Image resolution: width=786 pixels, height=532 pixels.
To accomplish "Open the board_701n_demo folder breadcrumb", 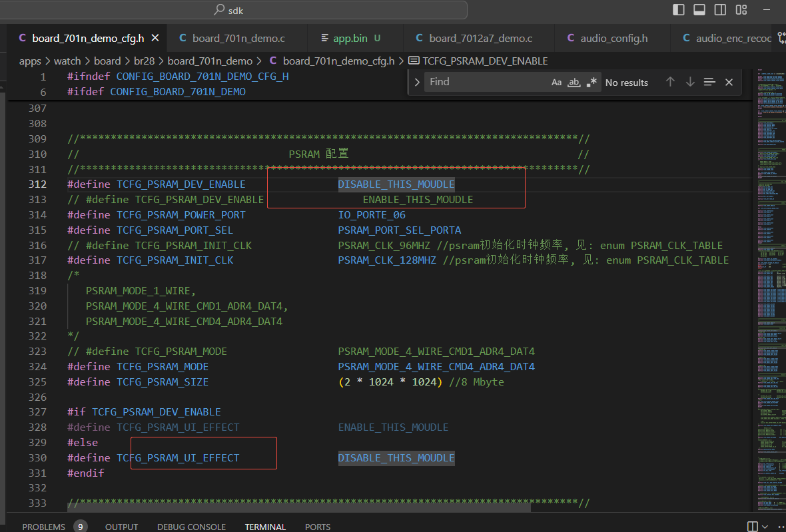I will [x=210, y=61].
